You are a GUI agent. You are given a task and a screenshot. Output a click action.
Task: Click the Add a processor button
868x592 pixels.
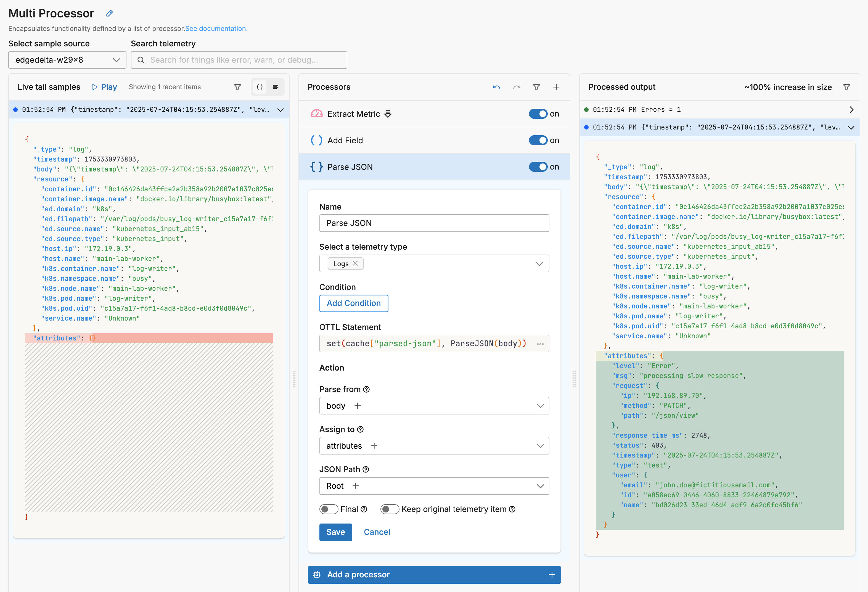[434, 575]
